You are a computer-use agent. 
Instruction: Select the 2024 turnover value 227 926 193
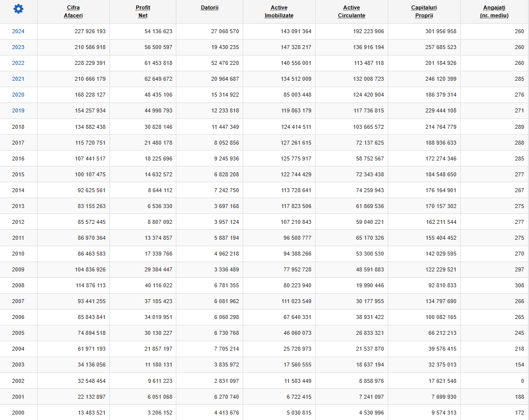coord(90,31)
